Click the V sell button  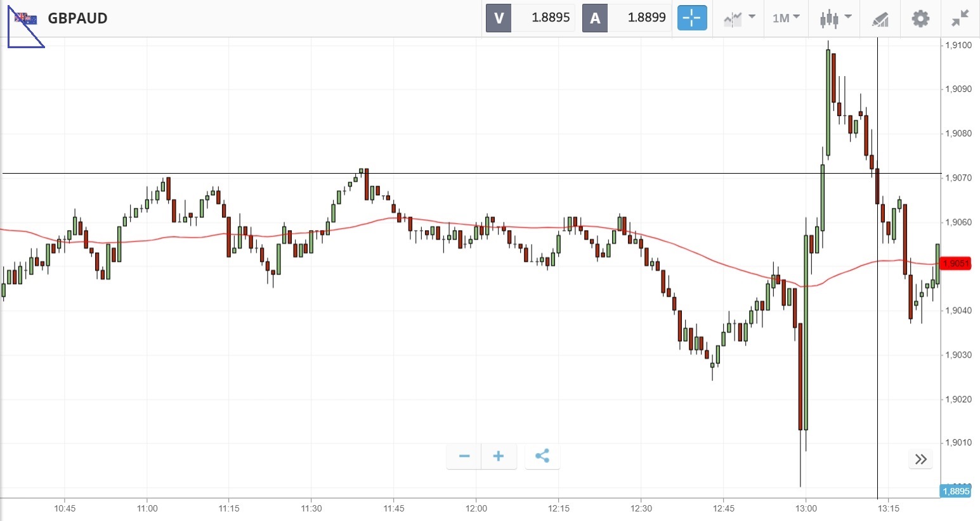tap(499, 18)
